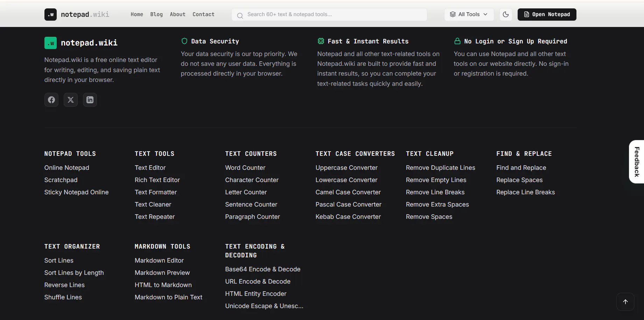The height and width of the screenshot is (320, 644).
Task: Open Sticky Notepad Online link
Action: (x=77, y=192)
